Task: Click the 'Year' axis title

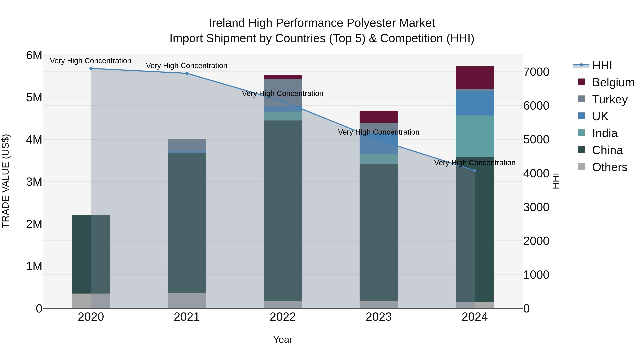Action: (x=283, y=340)
